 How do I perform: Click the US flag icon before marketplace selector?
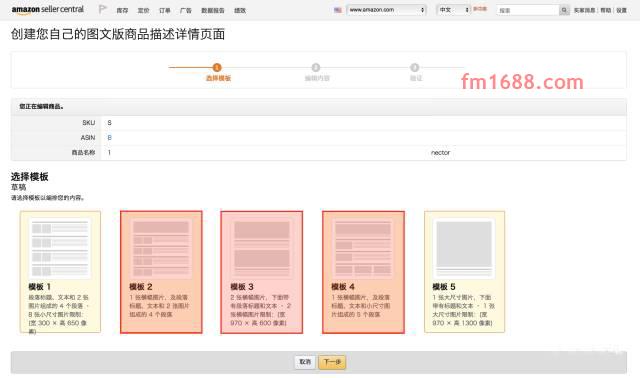pyautogui.click(x=338, y=10)
